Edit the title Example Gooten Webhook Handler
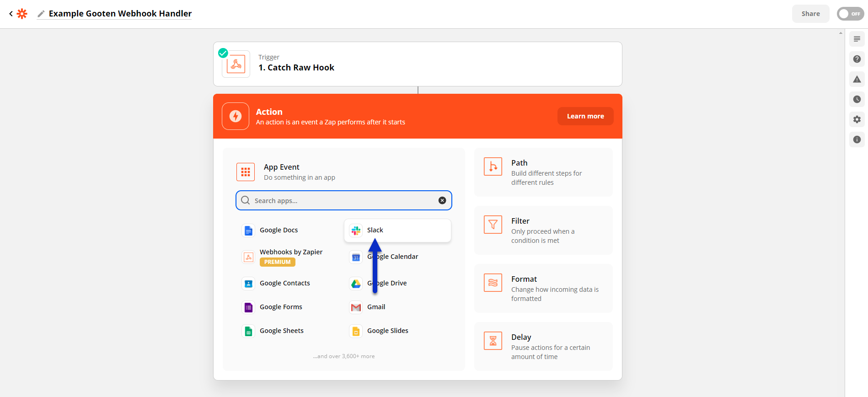 click(120, 14)
